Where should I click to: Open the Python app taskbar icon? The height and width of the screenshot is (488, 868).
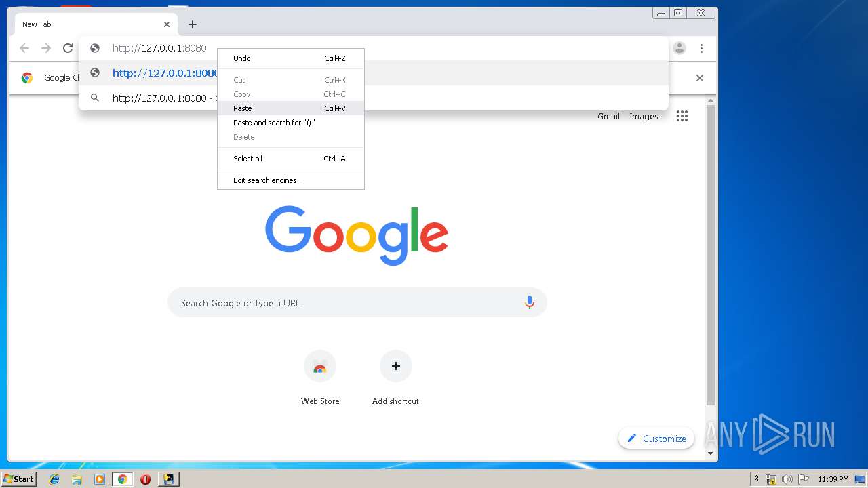168,479
